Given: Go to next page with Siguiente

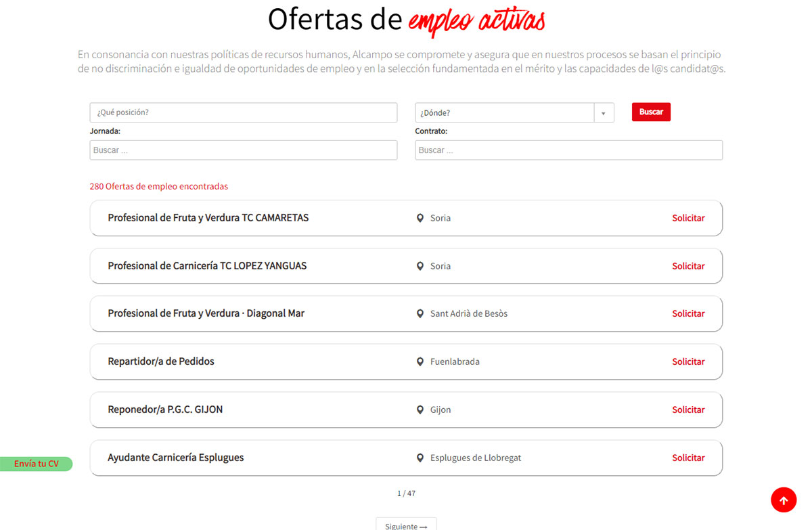Looking at the screenshot, I should (406, 525).
